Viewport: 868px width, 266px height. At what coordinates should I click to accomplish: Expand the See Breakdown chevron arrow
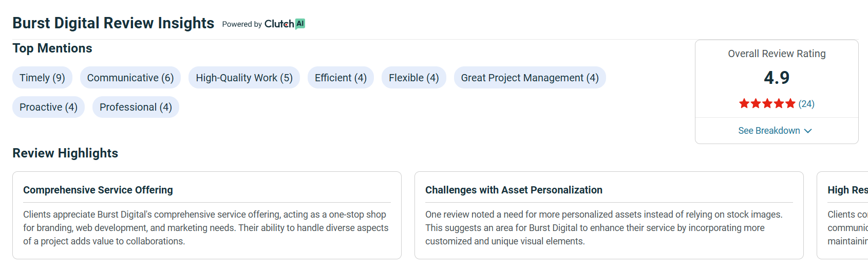(x=808, y=131)
